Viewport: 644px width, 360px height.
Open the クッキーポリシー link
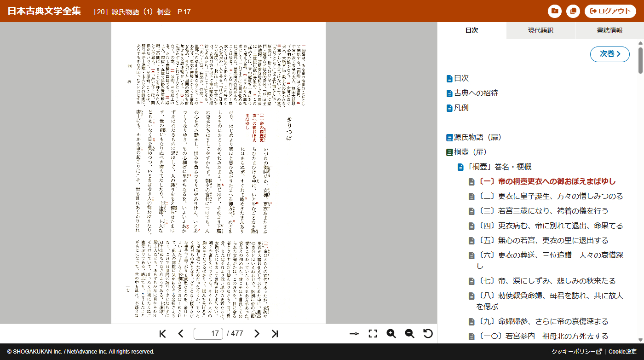tap(577, 352)
